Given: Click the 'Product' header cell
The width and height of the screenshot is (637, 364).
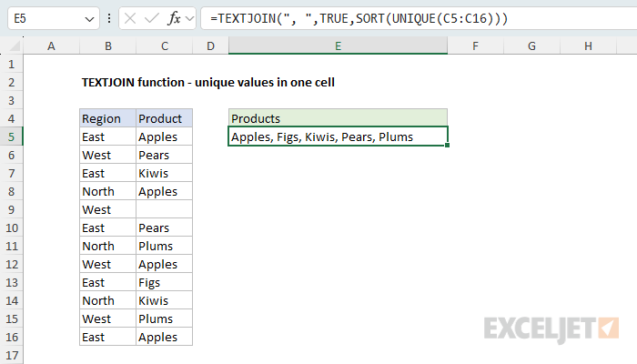Looking at the screenshot, I should (164, 118).
